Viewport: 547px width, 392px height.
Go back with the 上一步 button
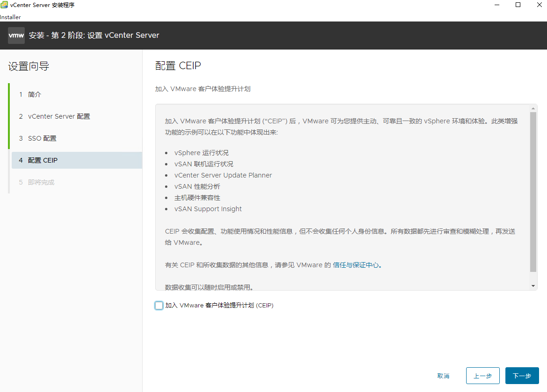pyautogui.click(x=483, y=376)
